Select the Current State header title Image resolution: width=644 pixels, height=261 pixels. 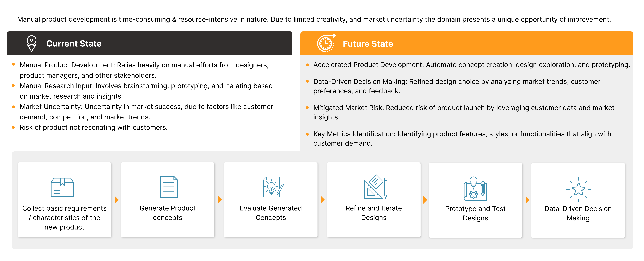(74, 44)
